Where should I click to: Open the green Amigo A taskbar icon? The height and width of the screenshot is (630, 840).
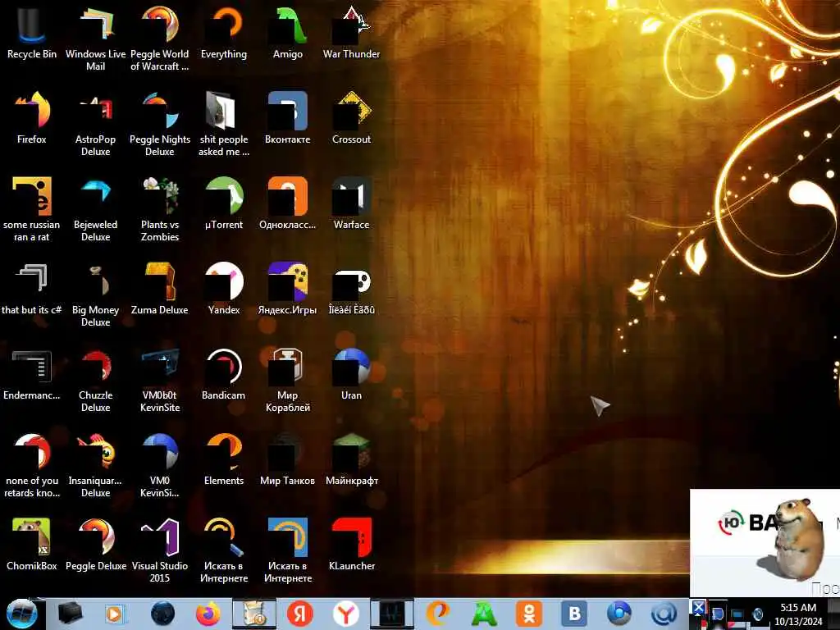[484, 614]
